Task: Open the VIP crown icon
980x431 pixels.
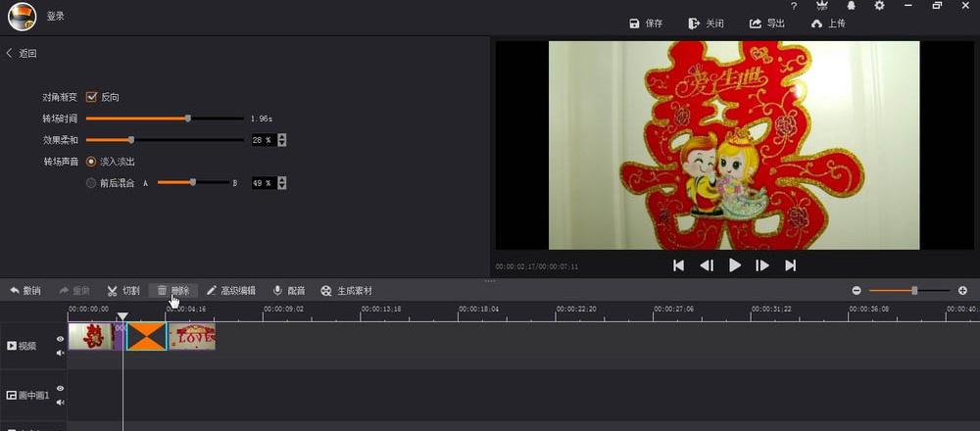Action: 822,6
